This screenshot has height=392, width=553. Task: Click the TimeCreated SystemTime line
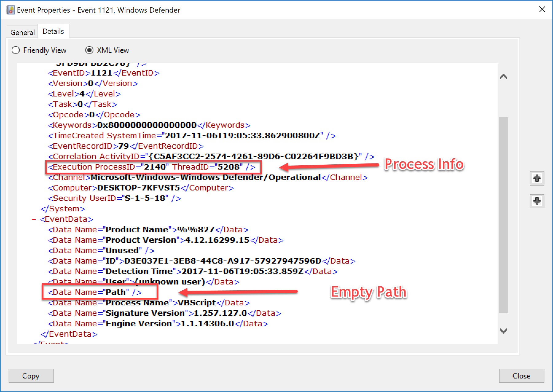click(192, 136)
